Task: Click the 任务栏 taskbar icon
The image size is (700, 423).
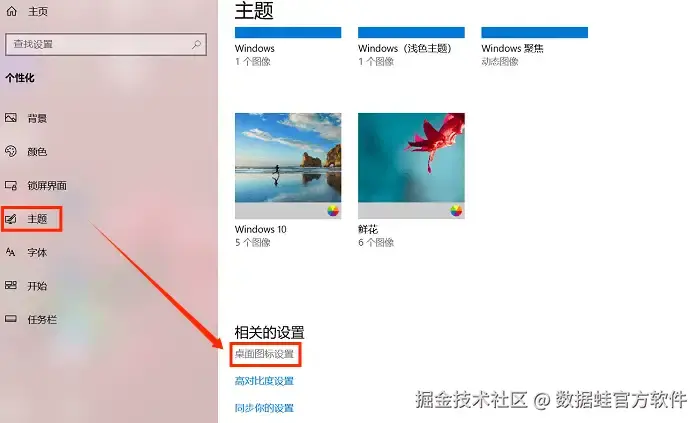Action: tap(11, 319)
